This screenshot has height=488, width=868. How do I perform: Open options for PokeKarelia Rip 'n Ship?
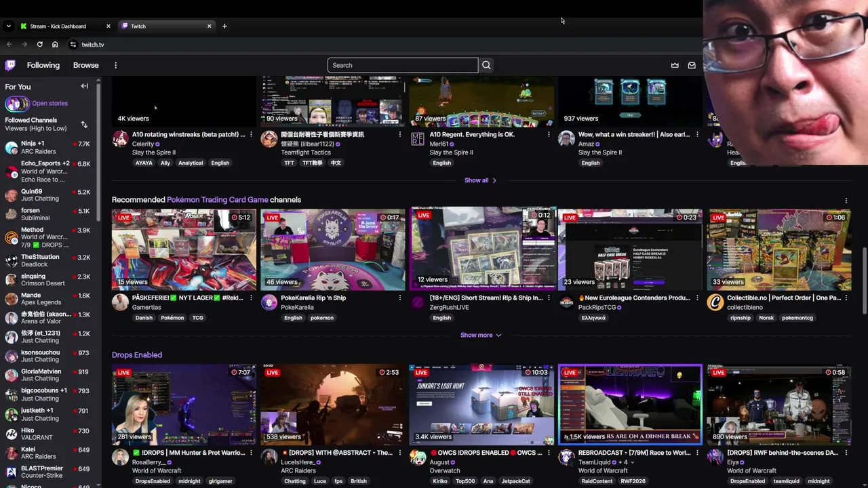399,298
